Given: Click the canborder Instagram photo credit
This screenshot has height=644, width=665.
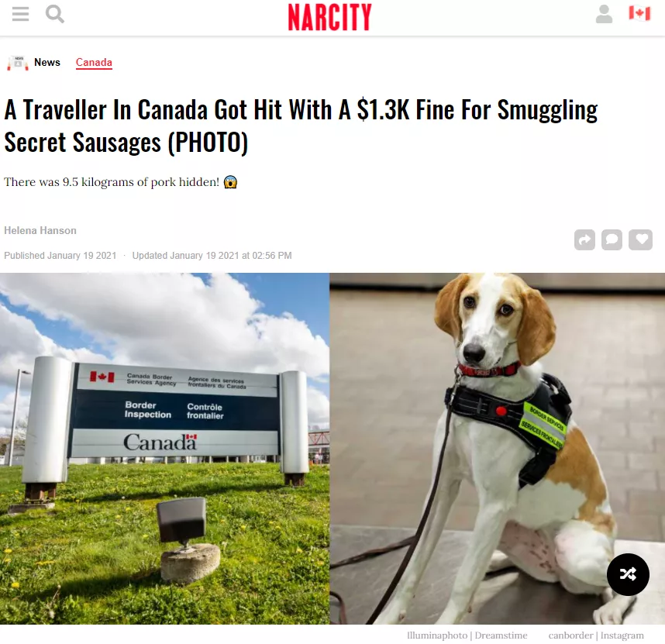Looking at the screenshot, I should pyautogui.click(x=596, y=635).
